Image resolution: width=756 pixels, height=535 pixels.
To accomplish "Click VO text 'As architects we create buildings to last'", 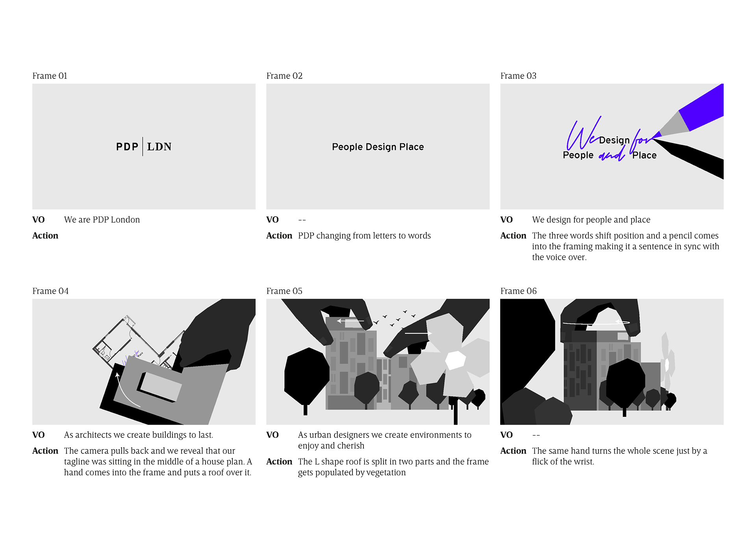I will (139, 435).
